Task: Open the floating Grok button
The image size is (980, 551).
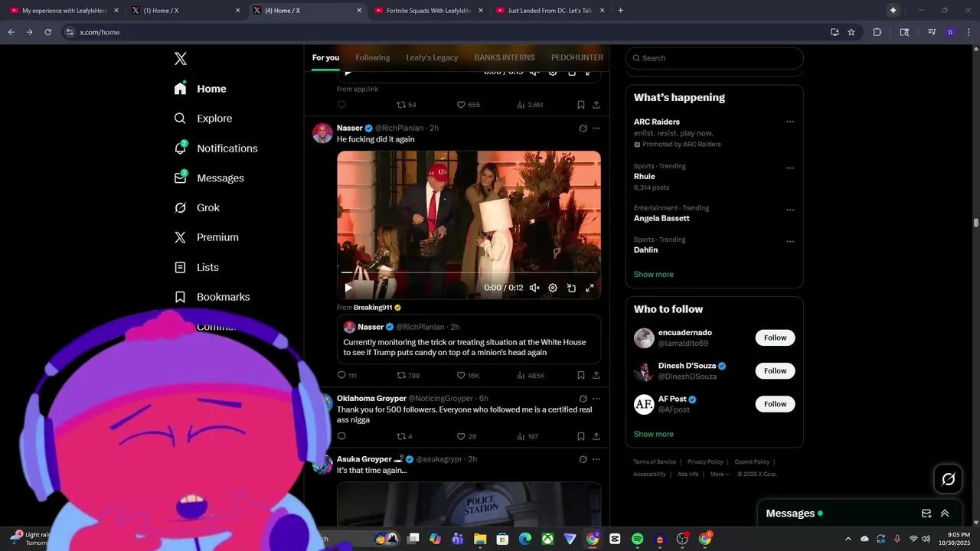Action: [x=949, y=479]
